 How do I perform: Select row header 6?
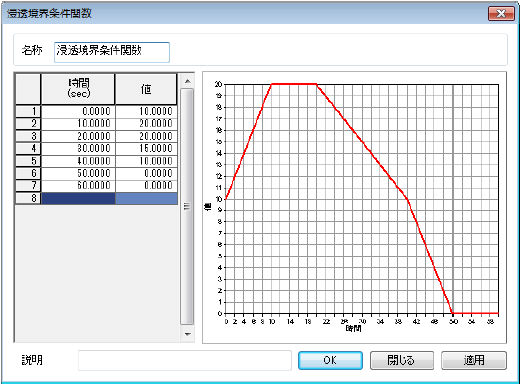(28, 173)
